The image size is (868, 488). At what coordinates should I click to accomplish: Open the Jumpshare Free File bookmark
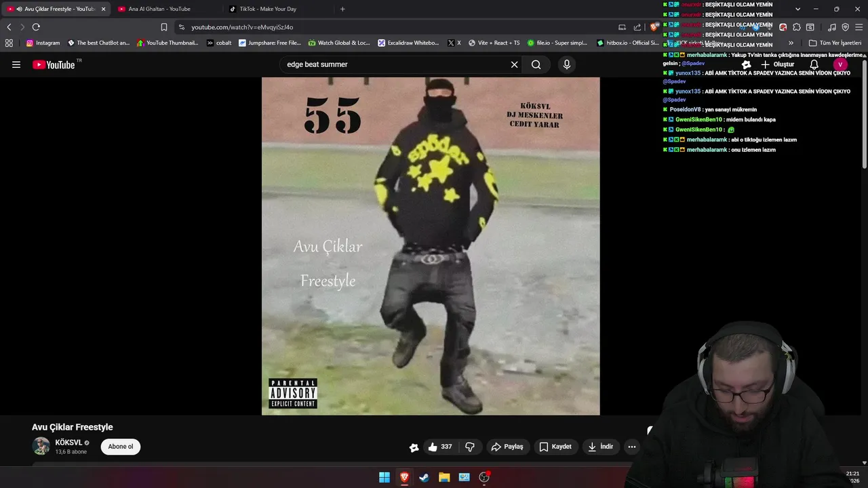[269, 43]
